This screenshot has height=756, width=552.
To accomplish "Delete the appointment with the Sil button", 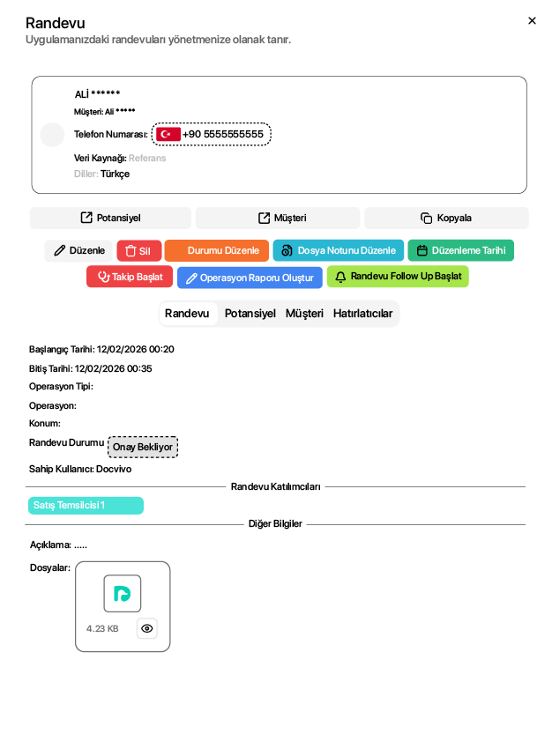I will tap(139, 251).
